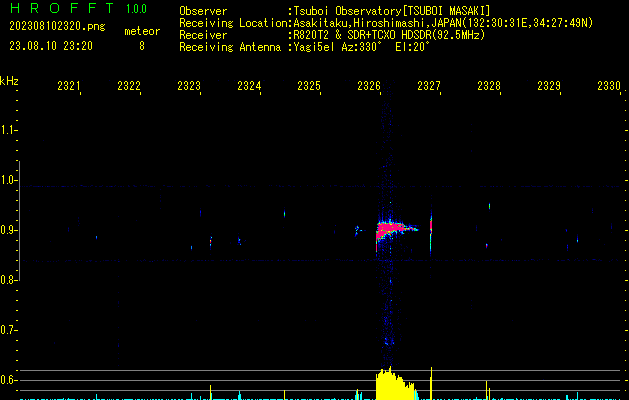The width and height of the screenshot is (629, 400).
Task: Select the 23.08.10 23:20 timestamp
Action: click(52, 46)
